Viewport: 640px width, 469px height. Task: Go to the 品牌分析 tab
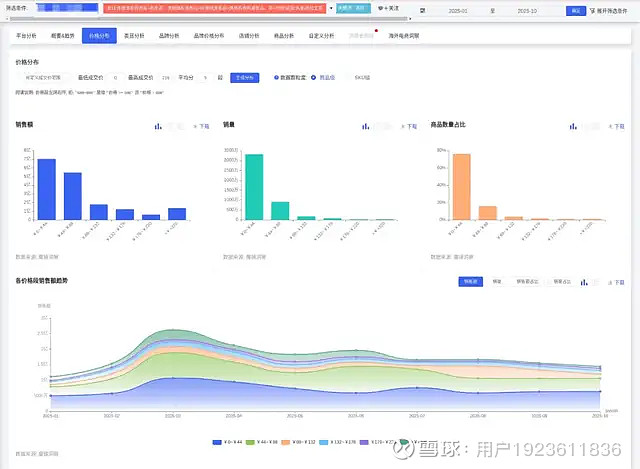click(169, 36)
